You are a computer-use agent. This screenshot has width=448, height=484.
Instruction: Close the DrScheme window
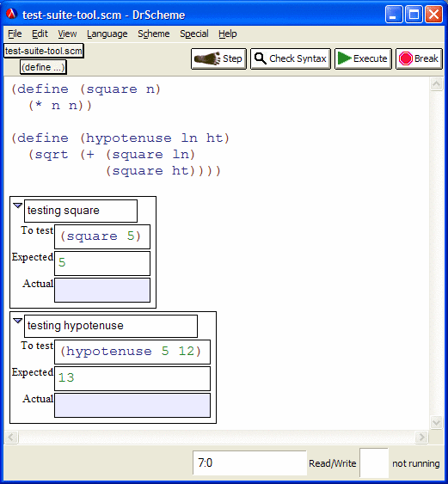(433, 15)
